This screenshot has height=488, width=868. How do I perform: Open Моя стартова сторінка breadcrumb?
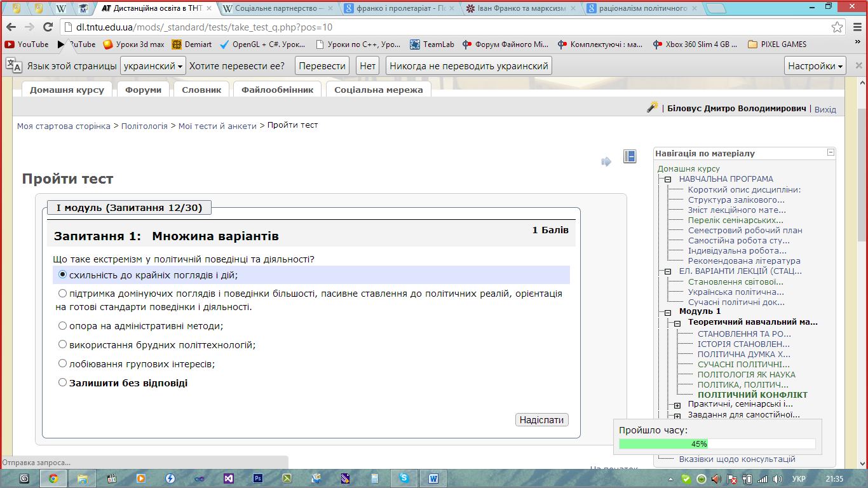(x=64, y=126)
